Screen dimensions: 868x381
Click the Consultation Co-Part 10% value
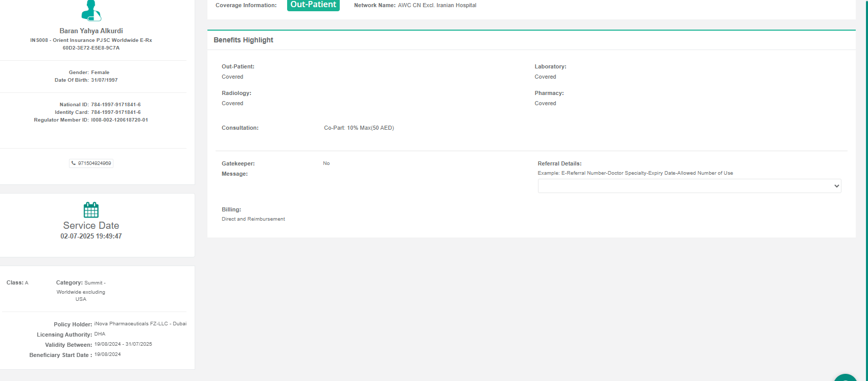click(x=359, y=128)
